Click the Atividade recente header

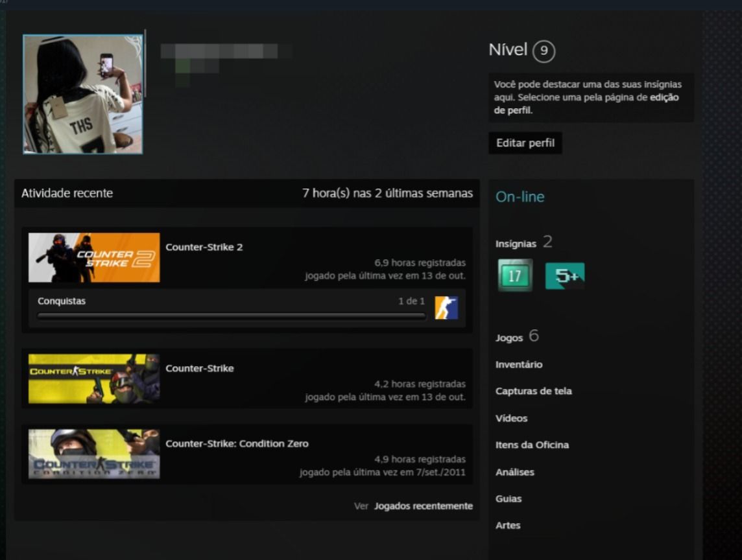click(x=67, y=193)
